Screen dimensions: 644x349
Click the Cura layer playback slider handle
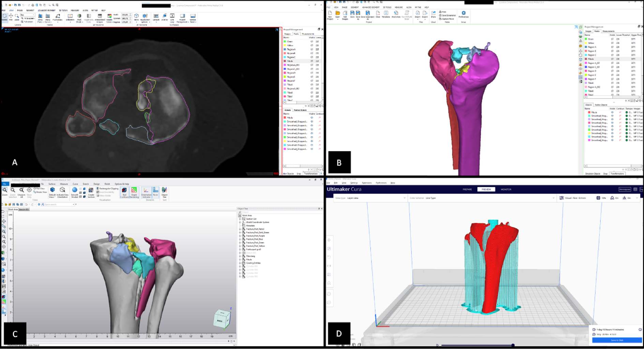[513, 345]
